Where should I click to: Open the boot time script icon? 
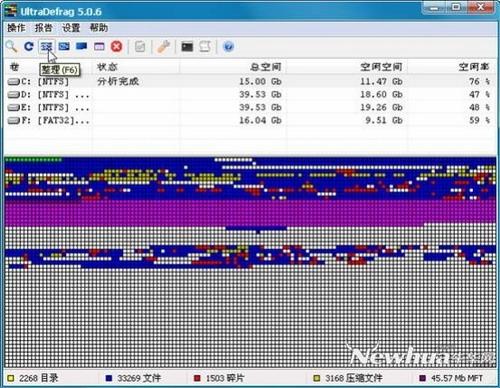[205, 46]
